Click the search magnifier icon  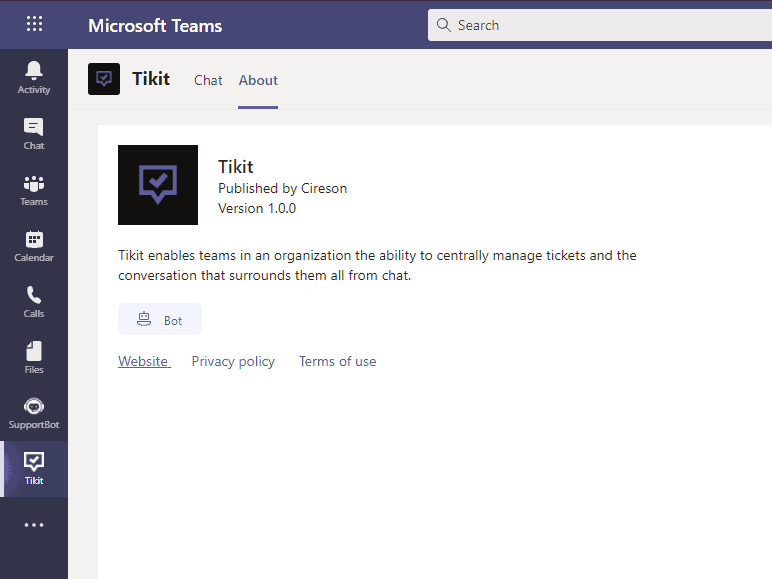coord(444,25)
